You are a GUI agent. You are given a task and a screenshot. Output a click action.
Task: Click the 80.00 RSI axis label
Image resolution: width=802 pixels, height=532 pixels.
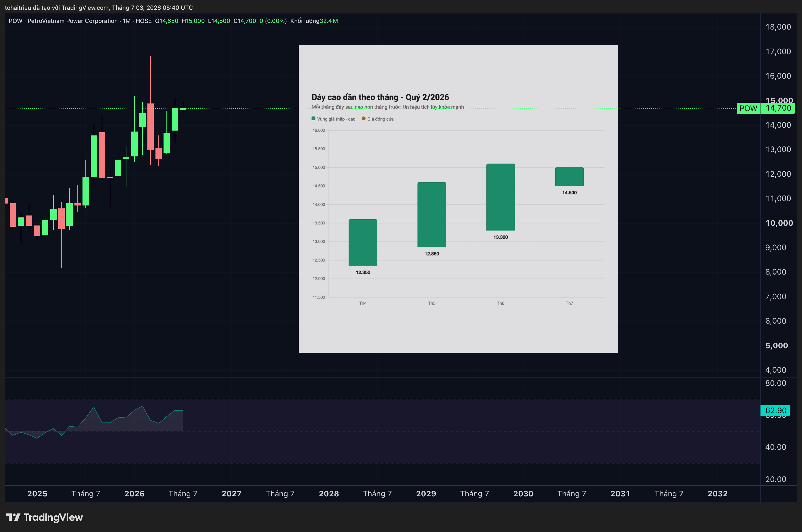(776, 383)
